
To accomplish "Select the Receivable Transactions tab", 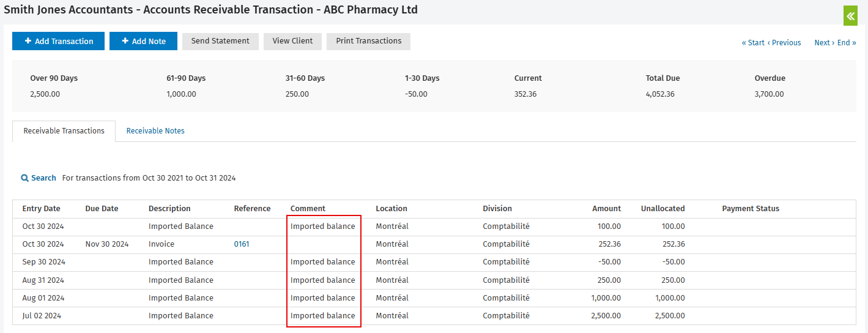I will [64, 131].
